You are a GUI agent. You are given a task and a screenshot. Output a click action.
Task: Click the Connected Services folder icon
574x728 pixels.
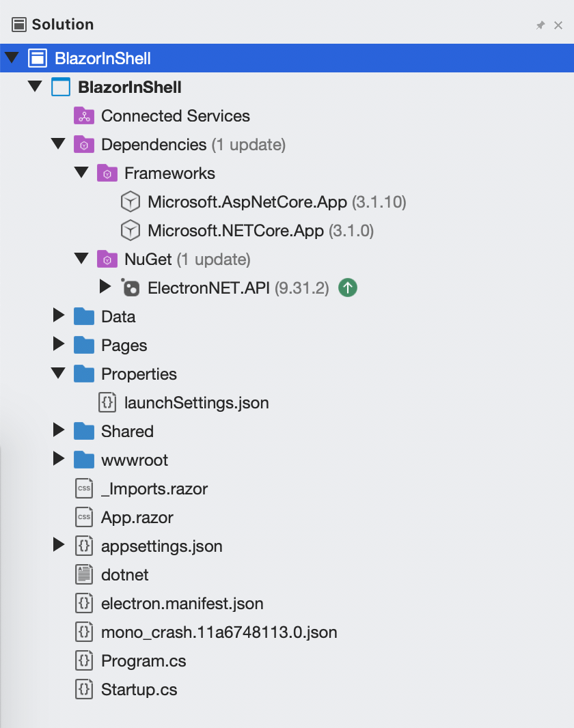84,115
